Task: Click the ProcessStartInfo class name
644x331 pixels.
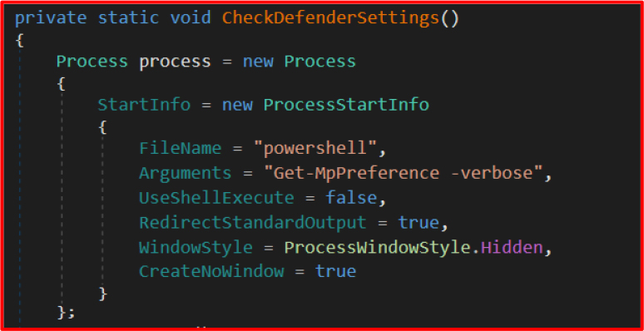Action: coord(346,105)
